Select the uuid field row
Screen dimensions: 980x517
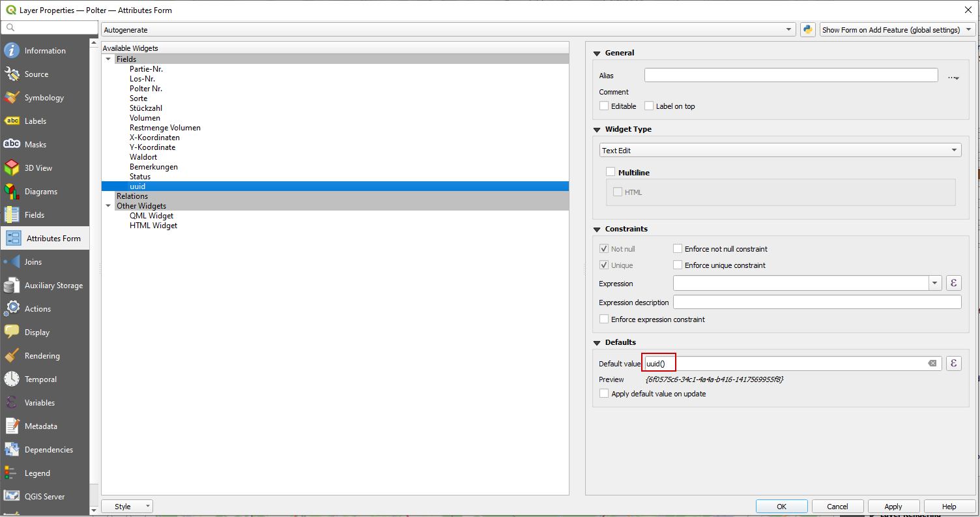335,186
